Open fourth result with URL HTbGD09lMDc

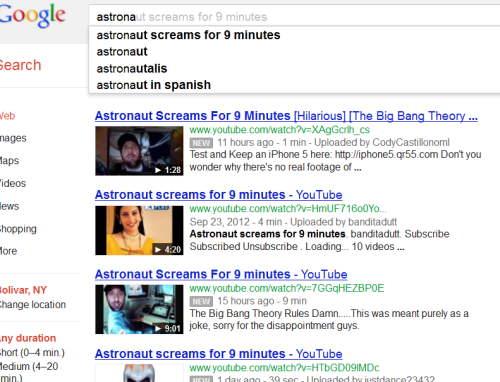pyautogui.click(x=219, y=354)
